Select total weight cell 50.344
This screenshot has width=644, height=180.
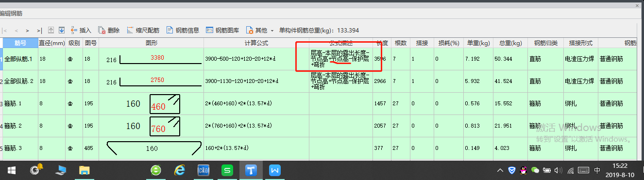[x=510, y=59]
